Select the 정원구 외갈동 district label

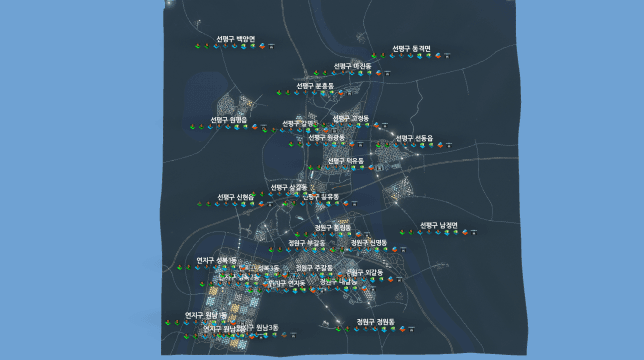364,272
